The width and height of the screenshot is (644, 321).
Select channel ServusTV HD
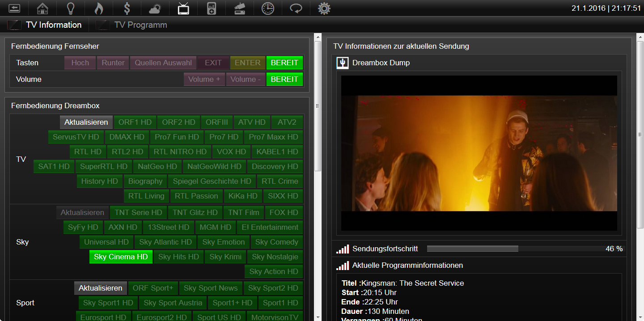tap(76, 137)
